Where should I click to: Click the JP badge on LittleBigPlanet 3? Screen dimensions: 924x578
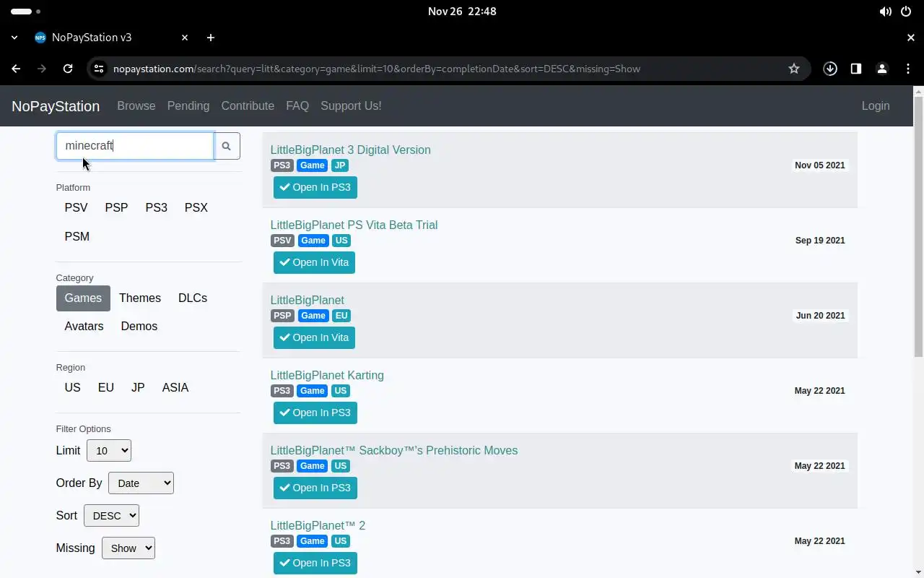pos(340,165)
